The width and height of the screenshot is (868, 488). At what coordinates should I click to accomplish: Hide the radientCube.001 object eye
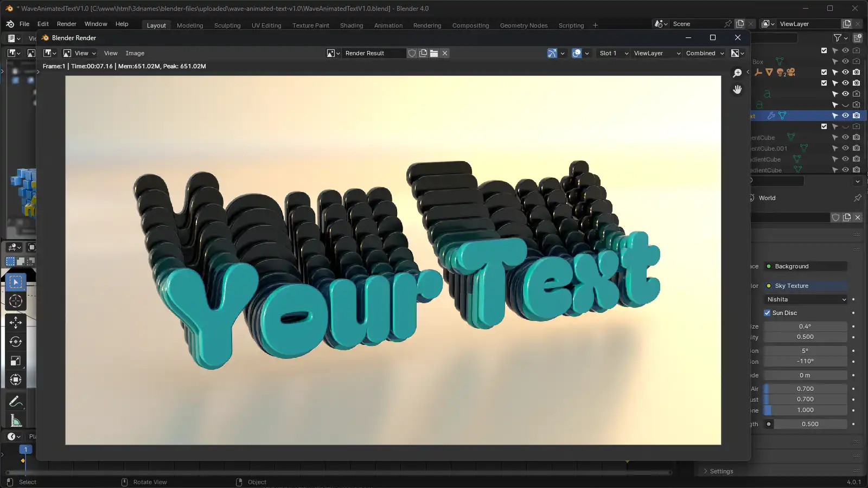pos(845,148)
